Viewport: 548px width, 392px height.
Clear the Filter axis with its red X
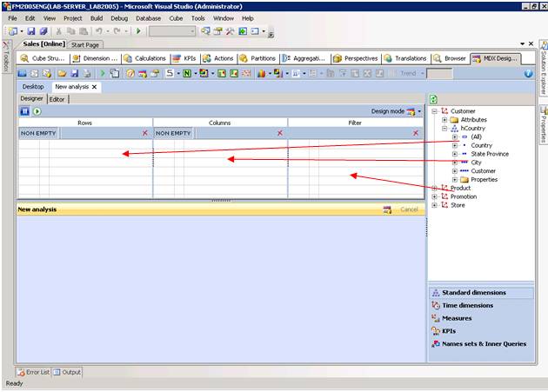click(x=416, y=133)
